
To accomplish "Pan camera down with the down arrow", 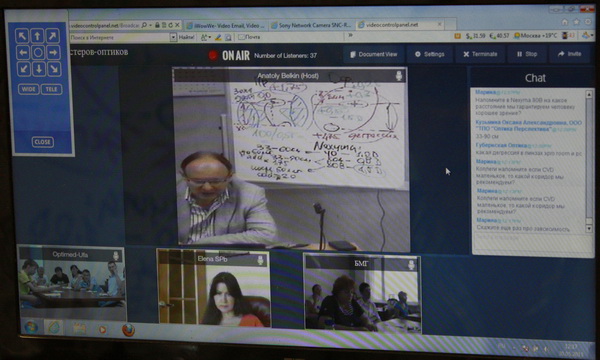I will 39,69.
